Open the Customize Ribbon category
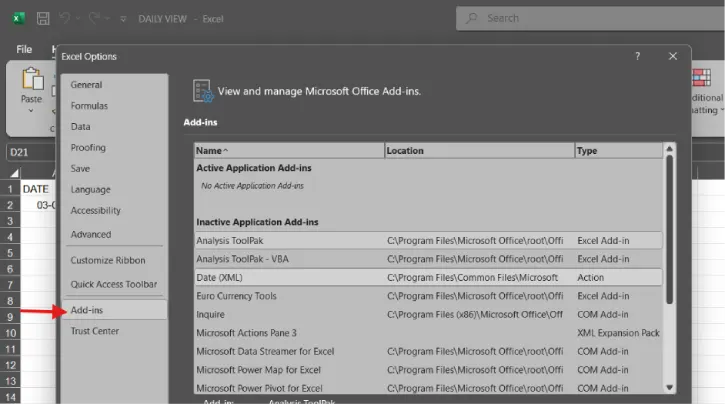This screenshot has width=725, height=404. pos(114,260)
